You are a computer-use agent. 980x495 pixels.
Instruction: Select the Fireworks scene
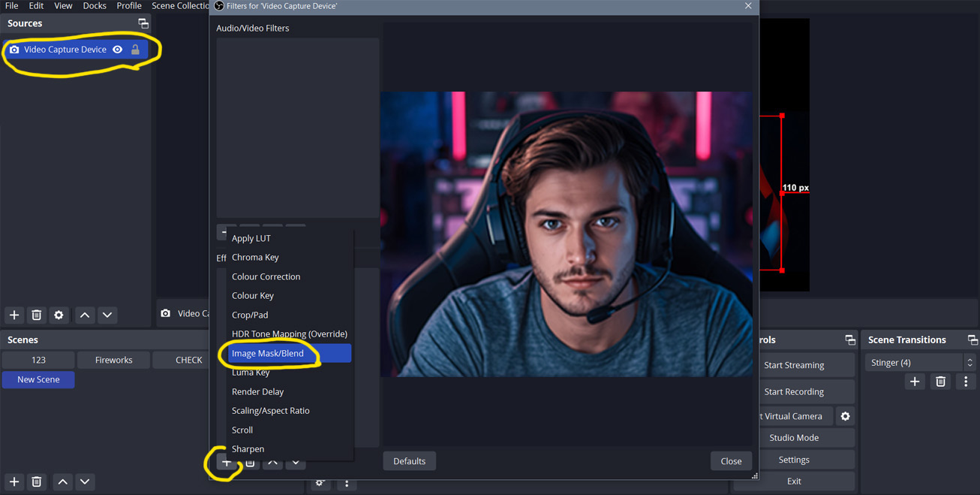click(x=113, y=360)
